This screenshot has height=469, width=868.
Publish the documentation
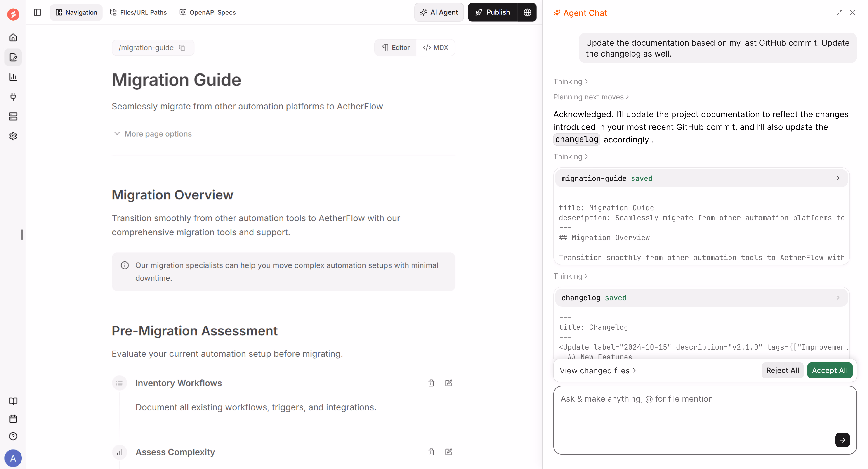tap(493, 12)
